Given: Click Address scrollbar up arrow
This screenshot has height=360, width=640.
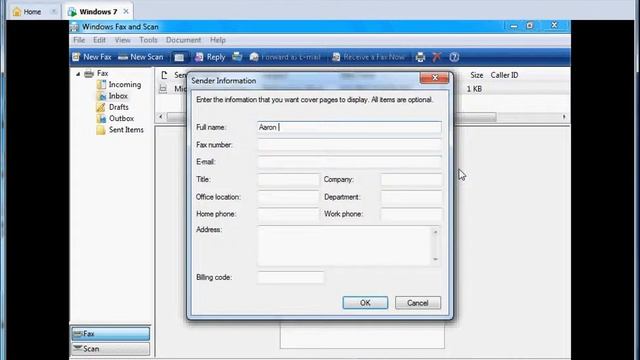Looking at the screenshot, I should pos(436,232).
